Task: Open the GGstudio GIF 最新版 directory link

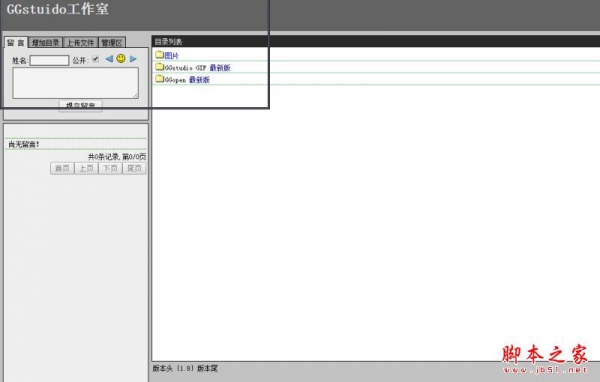Action: tap(197, 68)
